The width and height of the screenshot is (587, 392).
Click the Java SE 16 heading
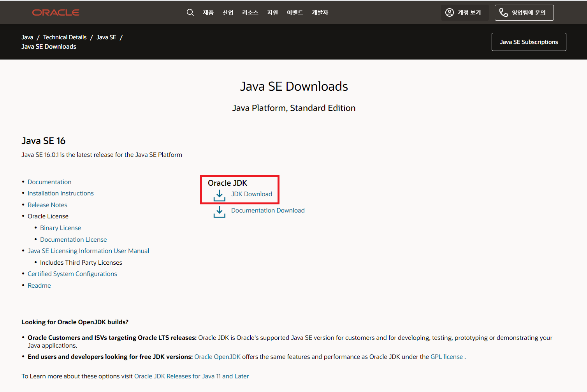(44, 141)
